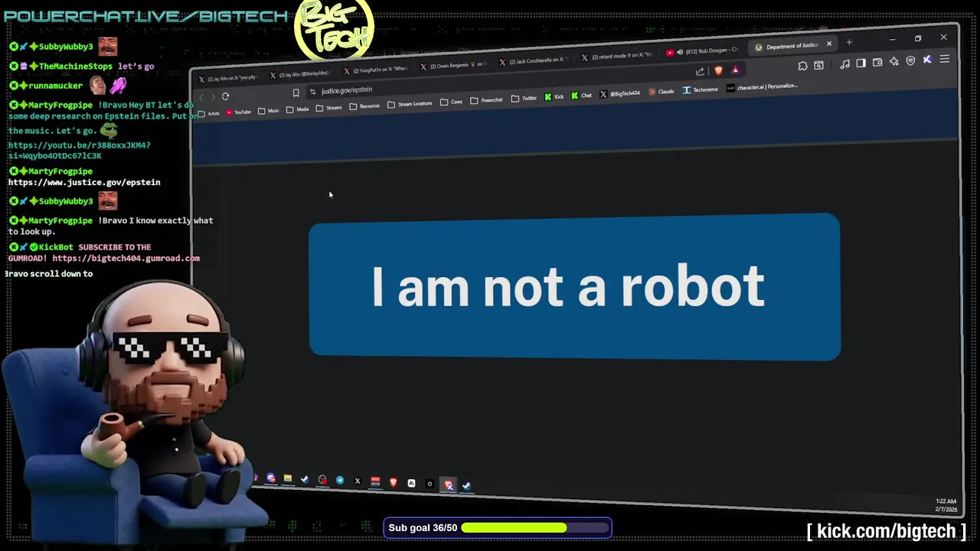Open the Telegram taskbar icon
Image resolution: width=980 pixels, height=551 pixels.
point(339,481)
